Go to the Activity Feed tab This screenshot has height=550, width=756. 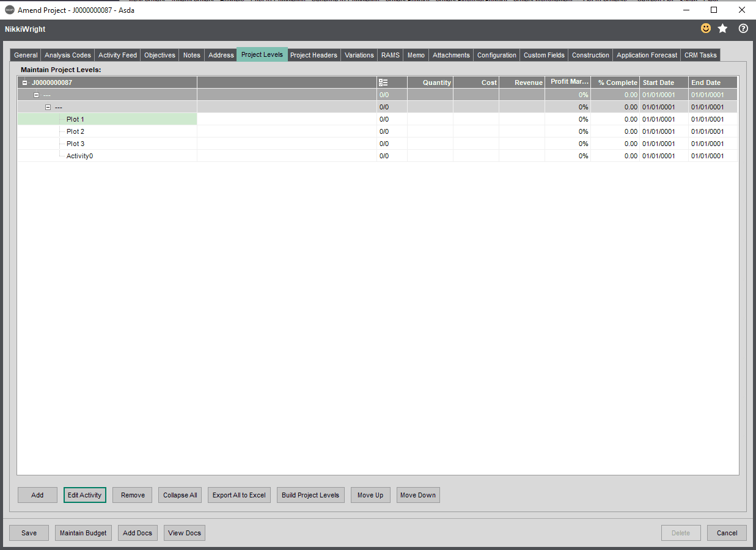[x=117, y=55]
